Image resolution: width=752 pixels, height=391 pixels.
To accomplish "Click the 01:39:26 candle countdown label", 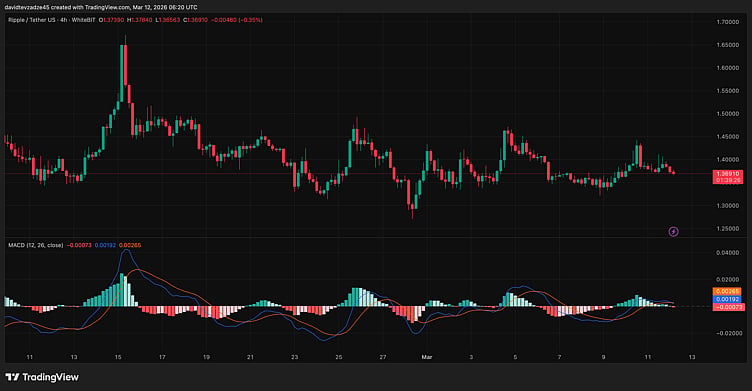I will [728, 180].
